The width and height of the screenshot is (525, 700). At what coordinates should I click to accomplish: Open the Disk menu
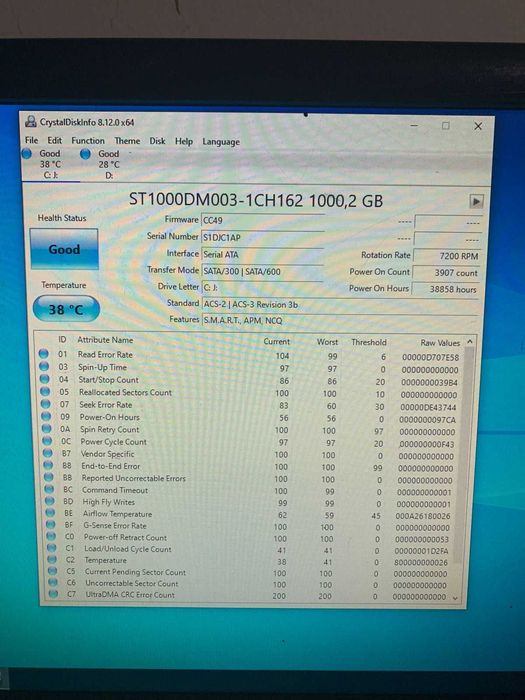pyautogui.click(x=157, y=141)
